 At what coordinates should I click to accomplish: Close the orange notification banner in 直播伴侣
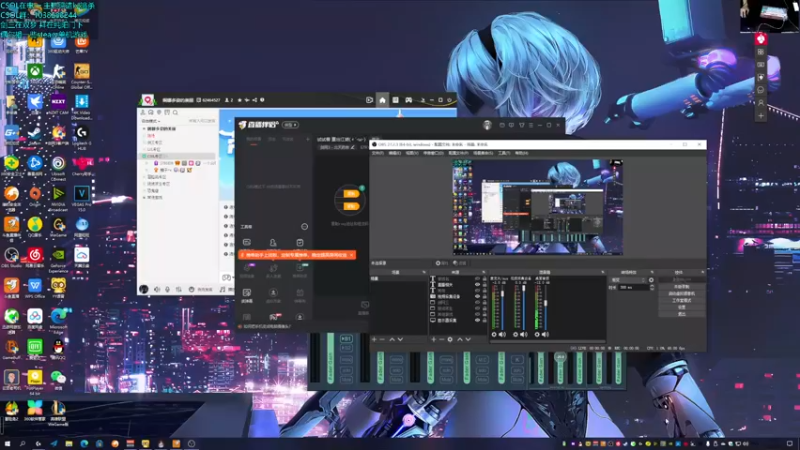click(352, 255)
